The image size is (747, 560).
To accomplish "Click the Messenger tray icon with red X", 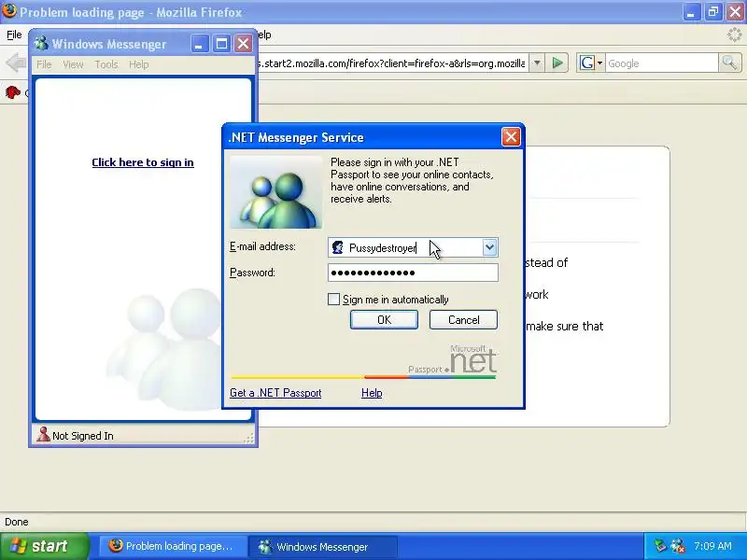I will click(x=678, y=545).
